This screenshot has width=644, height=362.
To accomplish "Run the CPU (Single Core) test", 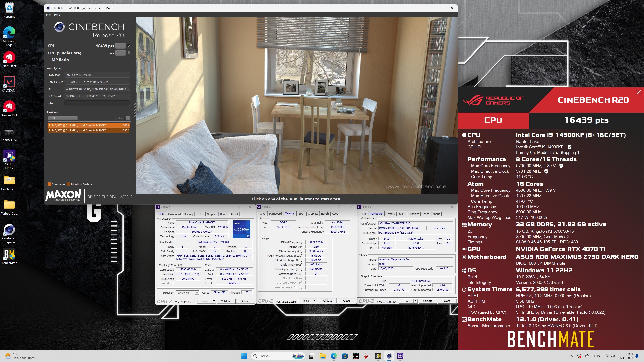I will click(120, 53).
